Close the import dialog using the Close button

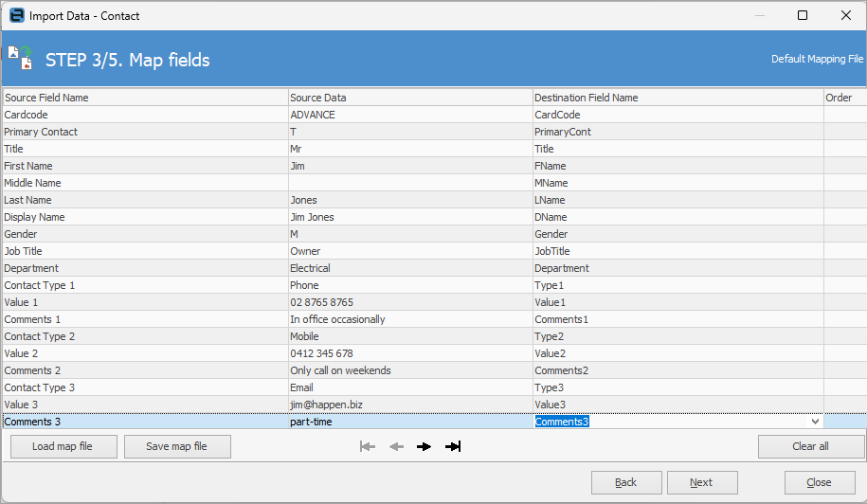click(x=819, y=482)
